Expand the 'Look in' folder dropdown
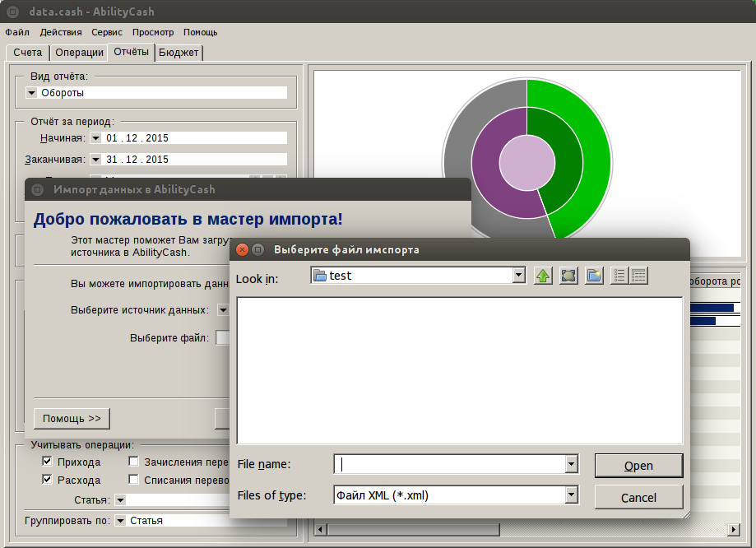This screenshot has width=756, height=548. pyautogui.click(x=518, y=276)
